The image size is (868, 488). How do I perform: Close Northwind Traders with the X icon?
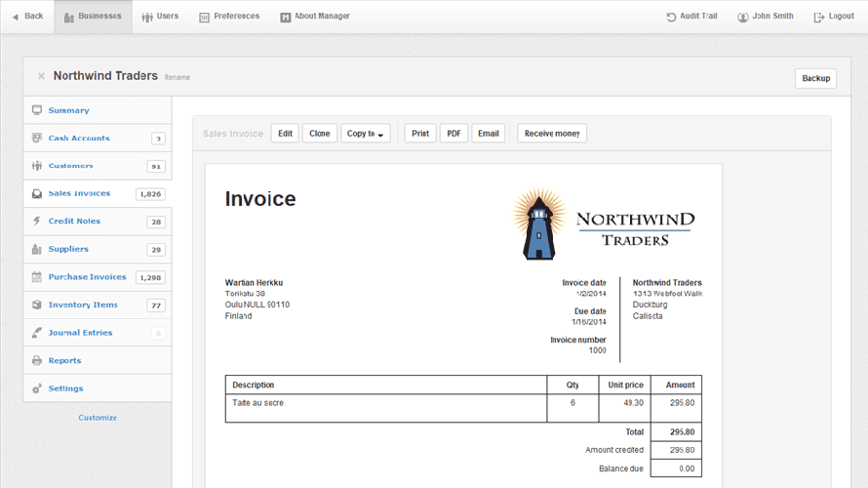(x=41, y=76)
